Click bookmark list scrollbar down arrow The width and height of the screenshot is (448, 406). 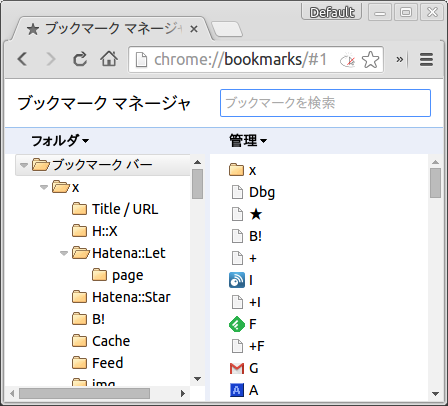pos(435,394)
